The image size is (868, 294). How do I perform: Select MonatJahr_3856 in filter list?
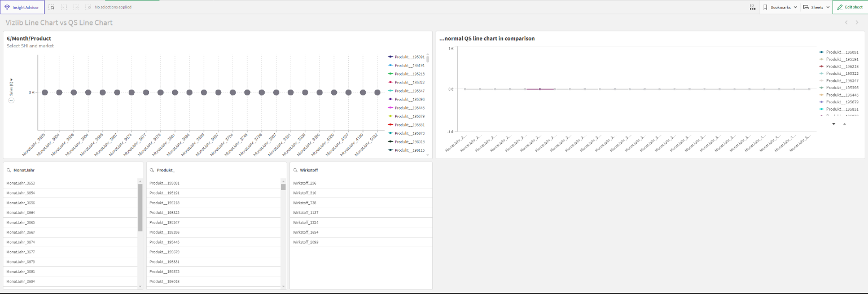71,203
